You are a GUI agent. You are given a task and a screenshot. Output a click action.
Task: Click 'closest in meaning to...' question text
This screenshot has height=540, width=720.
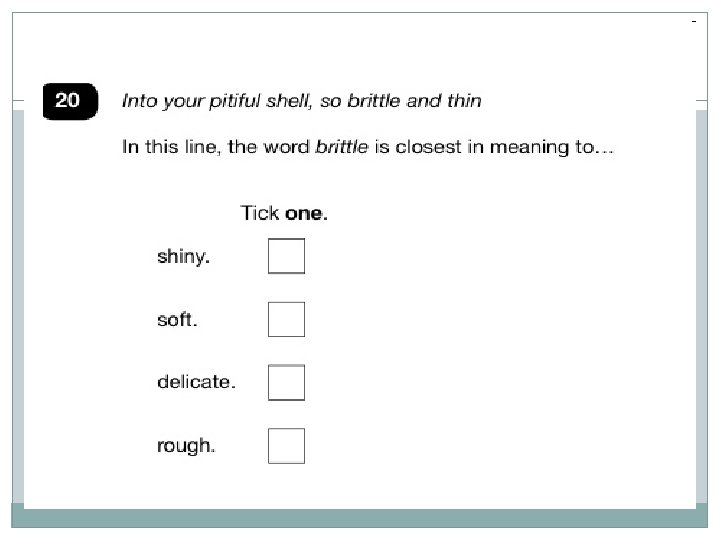pyautogui.click(x=504, y=147)
